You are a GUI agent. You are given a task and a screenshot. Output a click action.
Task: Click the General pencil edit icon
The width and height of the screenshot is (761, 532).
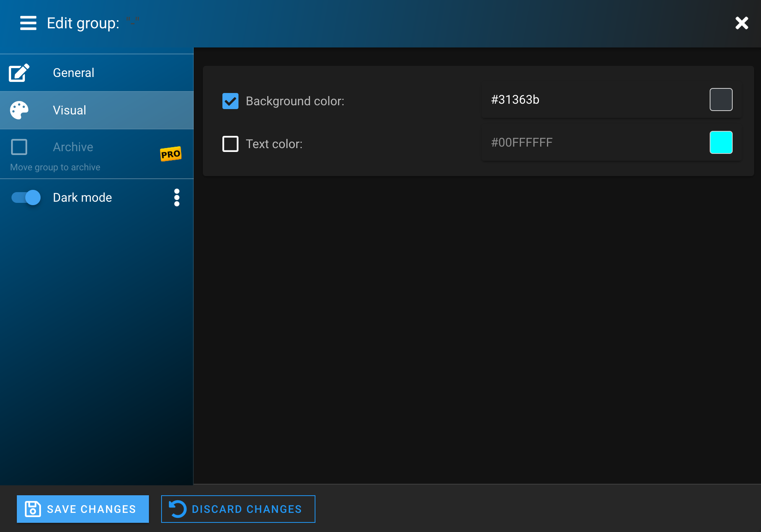point(19,73)
